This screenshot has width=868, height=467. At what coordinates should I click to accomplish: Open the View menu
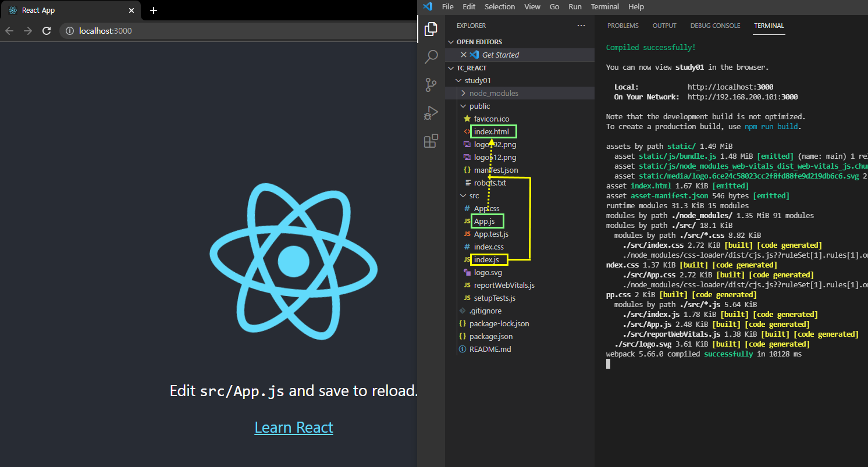(532, 6)
